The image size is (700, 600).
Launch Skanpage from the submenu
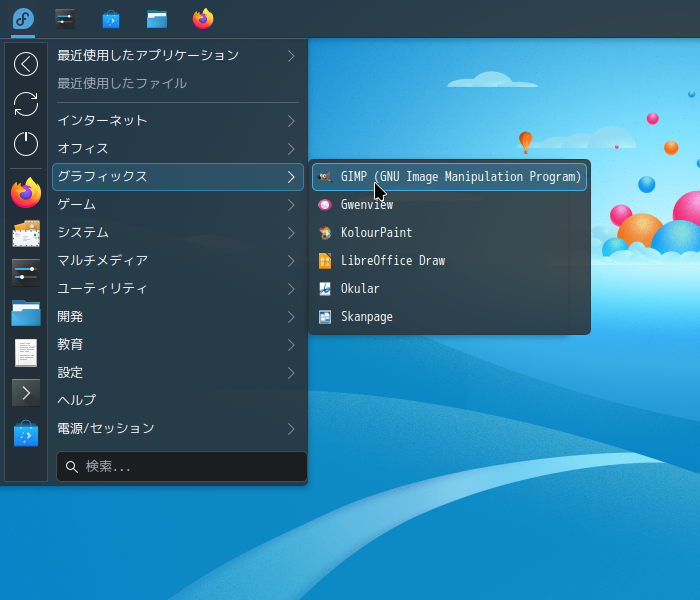[449, 317]
